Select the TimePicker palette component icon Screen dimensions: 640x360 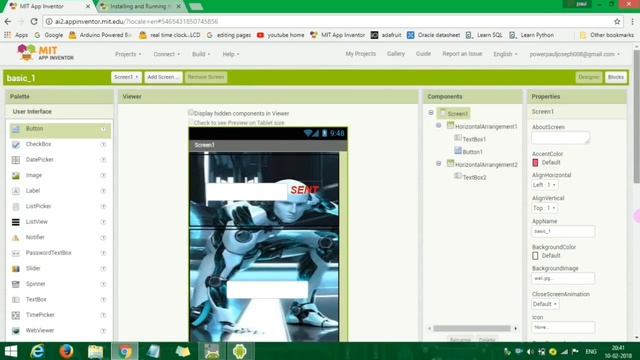pyautogui.click(x=16, y=315)
